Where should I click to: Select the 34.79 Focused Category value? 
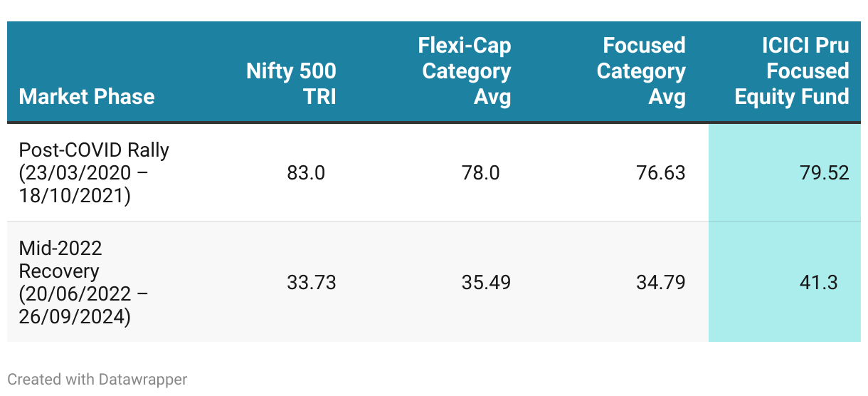pyautogui.click(x=661, y=282)
